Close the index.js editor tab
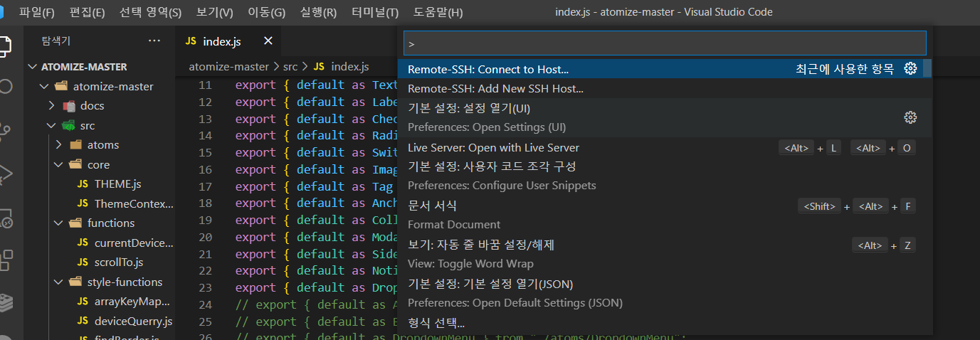980x340 pixels. (268, 41)
